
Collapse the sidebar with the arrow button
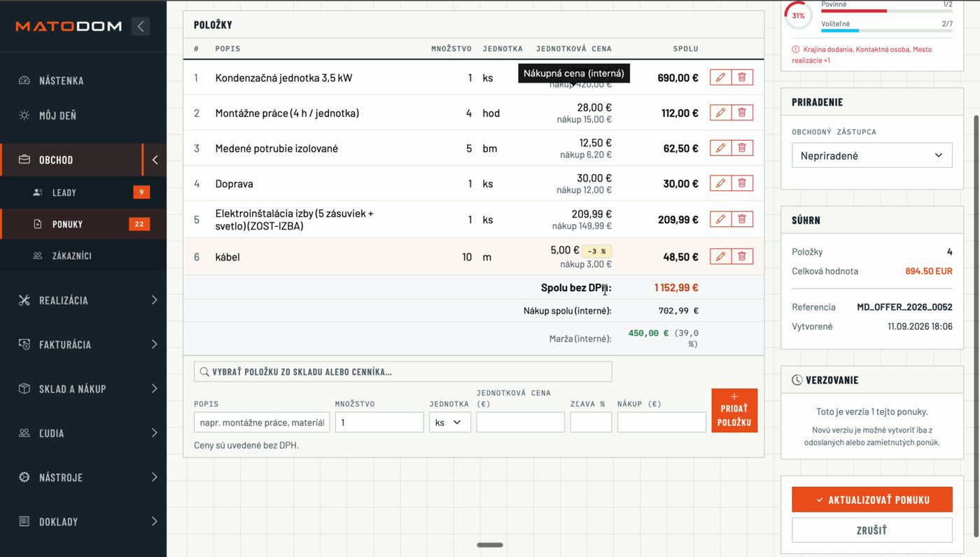(x=141, y=27)
